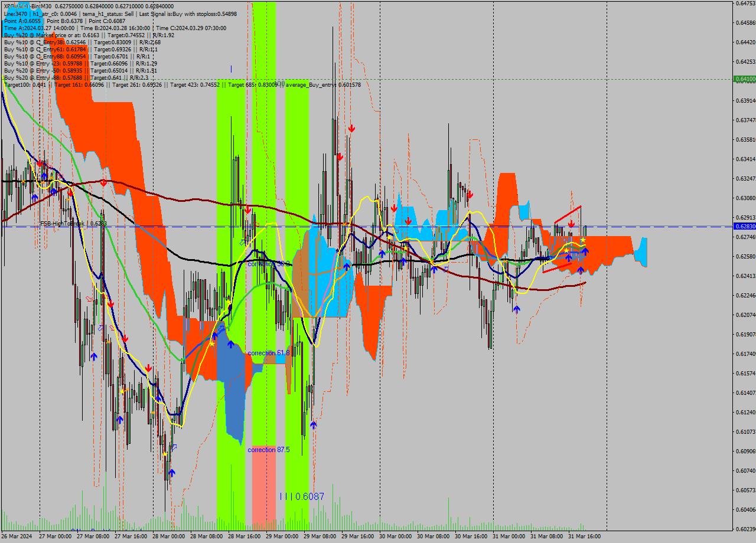Click the '28 Mar 00:00' time label
This screenshot has width=756, height=543.
tap(168, 537)
